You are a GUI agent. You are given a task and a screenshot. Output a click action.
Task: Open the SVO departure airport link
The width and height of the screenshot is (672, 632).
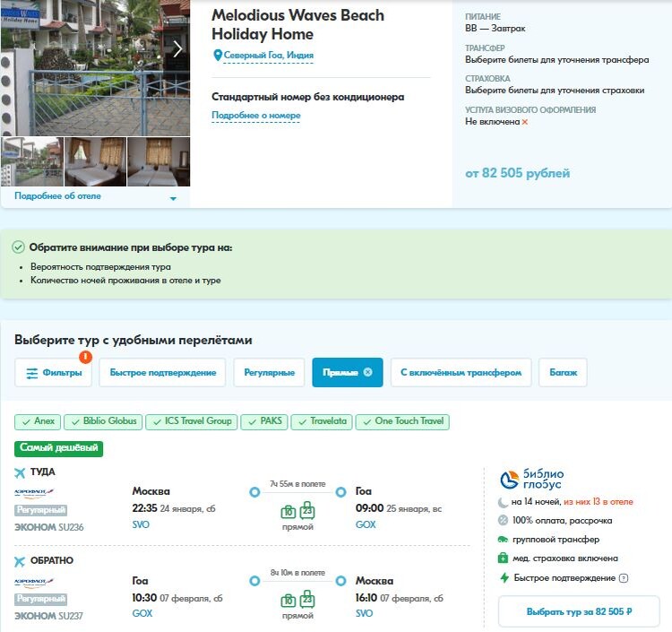[141, 524]
